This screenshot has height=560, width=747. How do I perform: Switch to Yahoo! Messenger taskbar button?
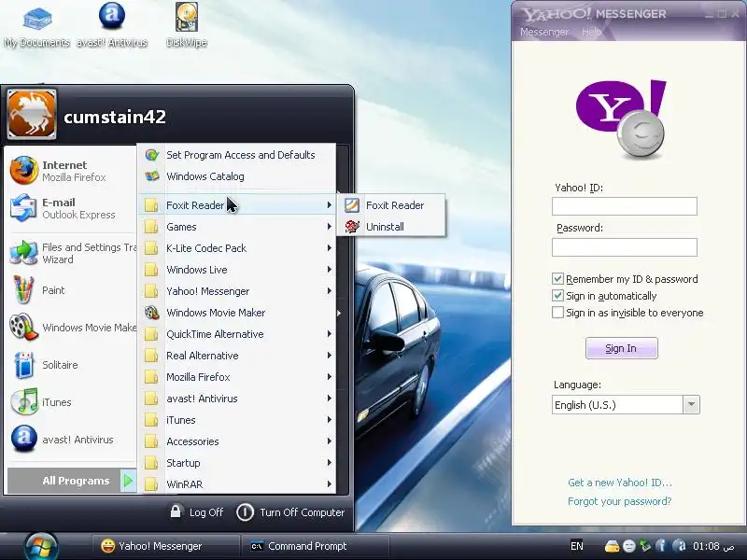(x=165, y=546)
